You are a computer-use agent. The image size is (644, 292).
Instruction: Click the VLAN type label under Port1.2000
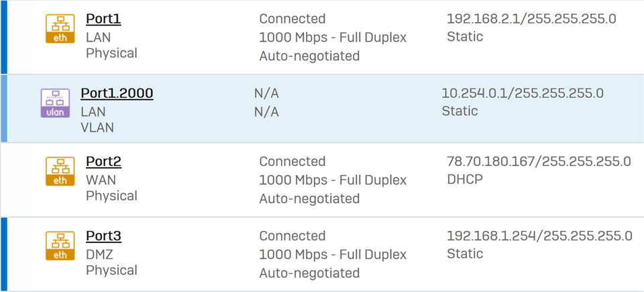[x=97, y=127]
